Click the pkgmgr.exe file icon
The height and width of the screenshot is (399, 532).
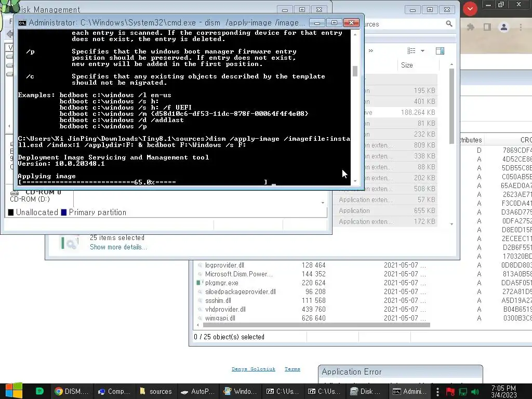(199, 282)
